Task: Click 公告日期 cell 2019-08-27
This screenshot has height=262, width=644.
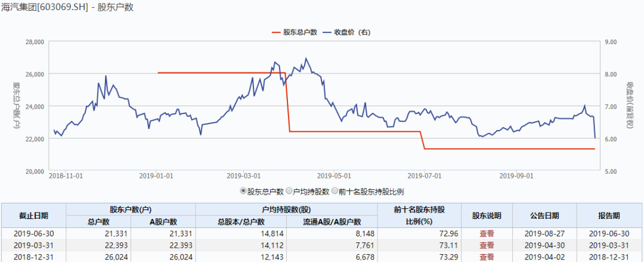Action: tap(544, 233)
